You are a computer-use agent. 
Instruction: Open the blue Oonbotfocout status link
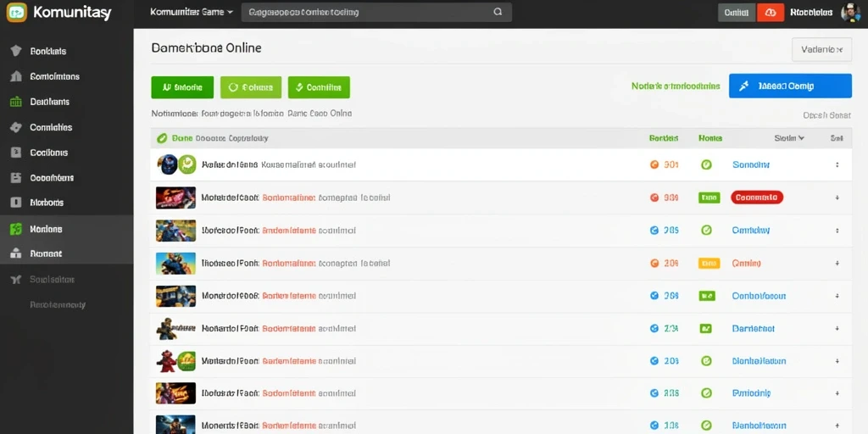pyautogui.click(x=759, y=296)
